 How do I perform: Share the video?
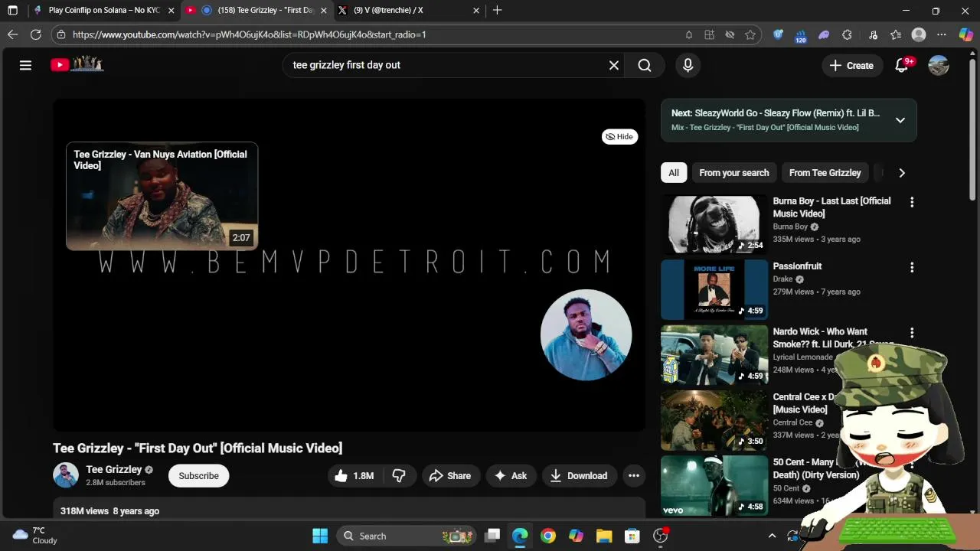pos(450,476)
